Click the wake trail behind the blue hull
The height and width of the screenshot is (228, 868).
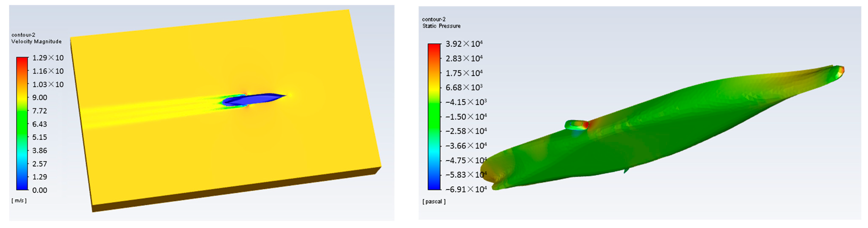click(152, 111)
